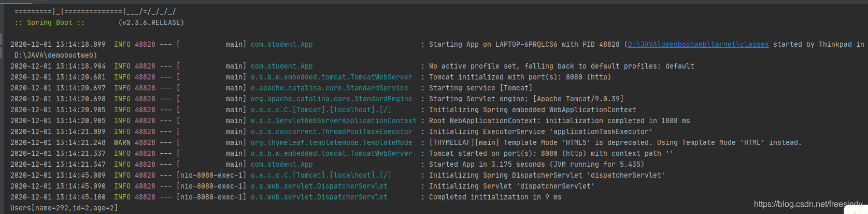Click timestamp 2020-12-01 13:14:45.100
The image size is (868, 214).
coord(58,197)
